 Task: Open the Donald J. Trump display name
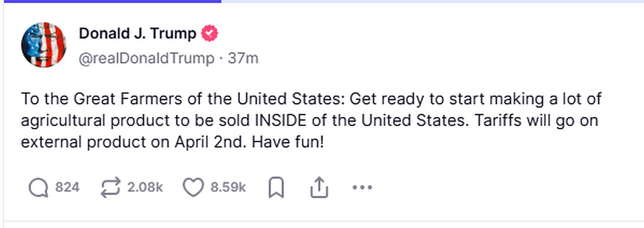pos(138,33)
